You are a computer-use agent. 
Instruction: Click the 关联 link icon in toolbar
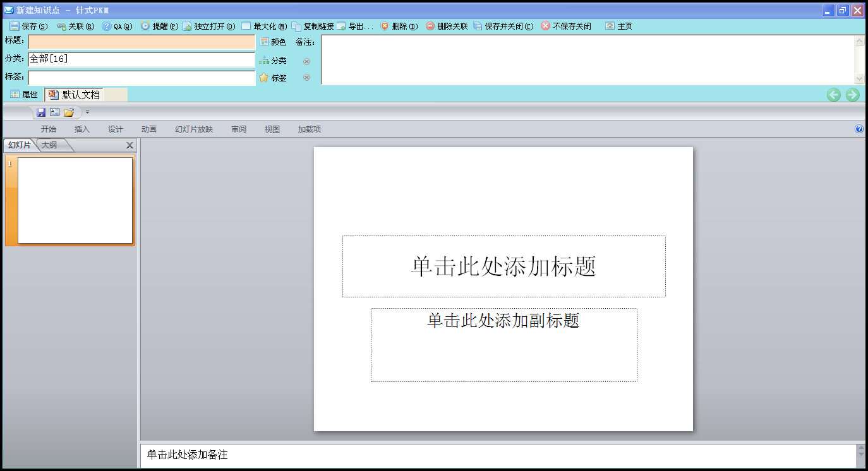tap(61, 27)
